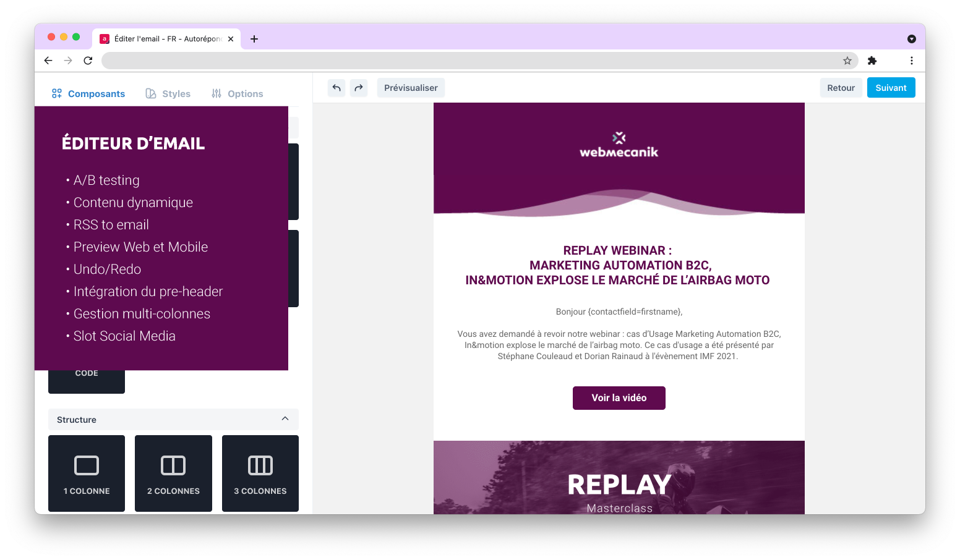Image resolution: width=960 pixels, height=560 pixels.
Task: Go back with browser back arrow
Action: [48, 61]
